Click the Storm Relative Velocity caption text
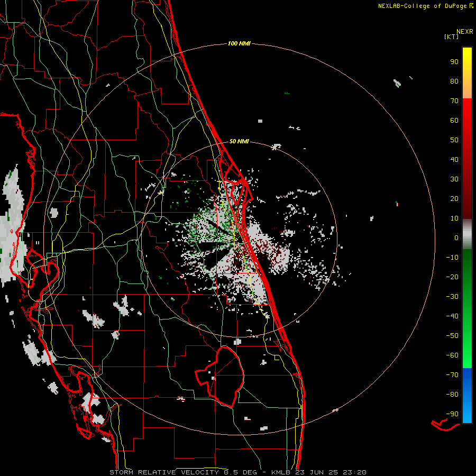Viewport: 476px width, 476px height. (164, 472)
